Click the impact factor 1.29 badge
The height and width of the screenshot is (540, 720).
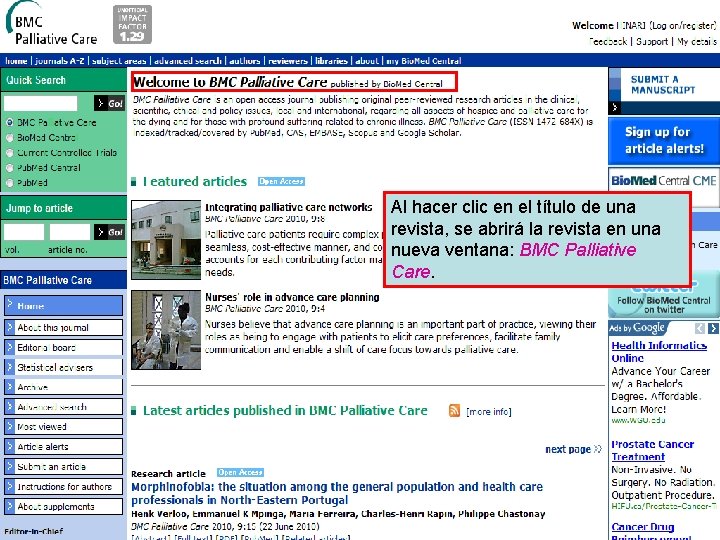pos(132,24)
